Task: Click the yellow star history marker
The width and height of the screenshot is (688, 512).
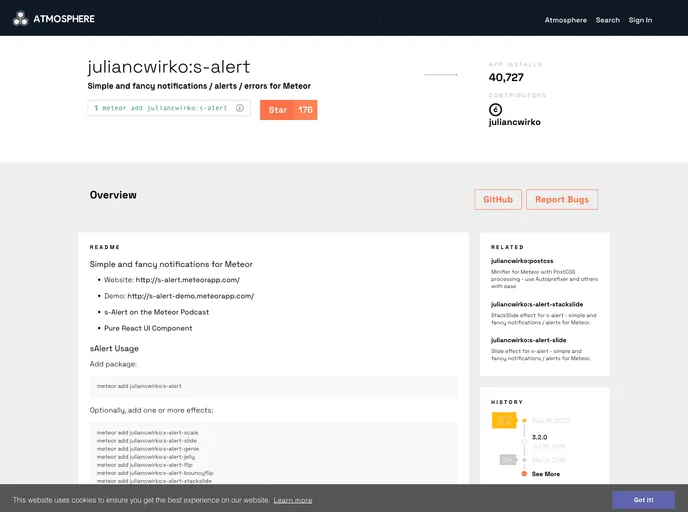Action: click(x=524, y=420)
